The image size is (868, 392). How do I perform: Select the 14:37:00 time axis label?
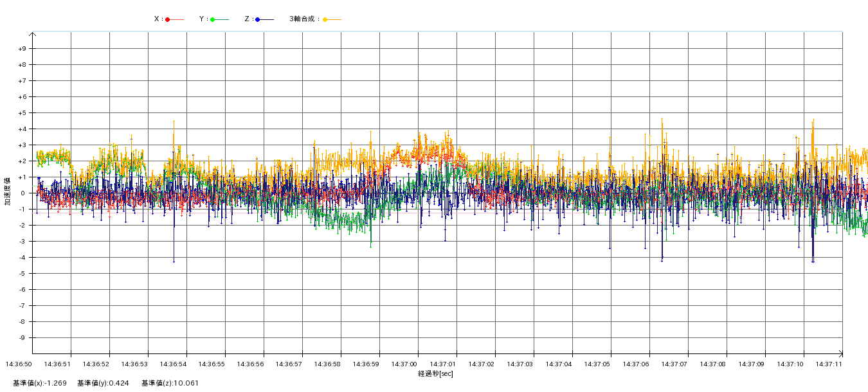pyautogui.click(x=404, y=364)
